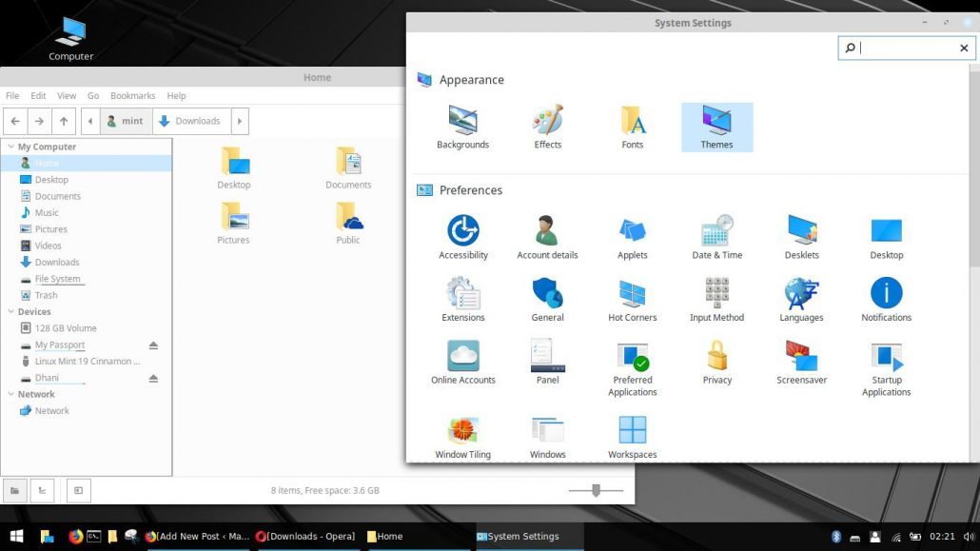
Task: Click the Bluetooth tray icon
Action: point(836,536)
